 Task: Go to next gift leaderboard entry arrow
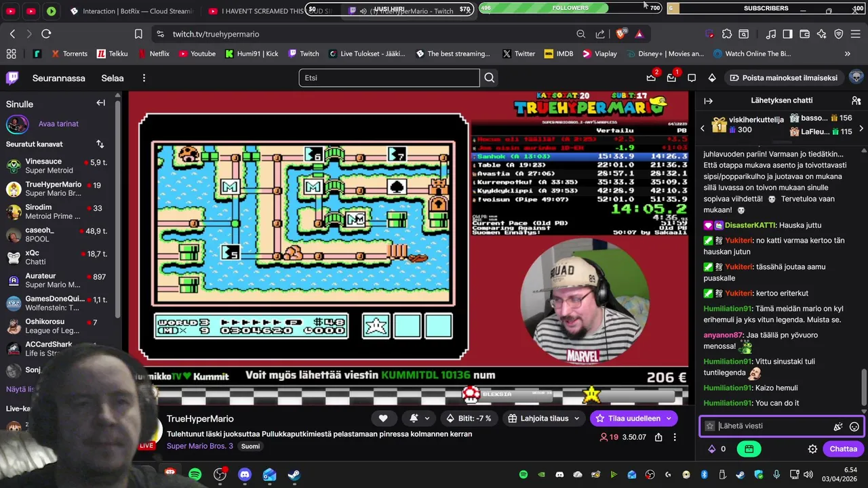point(861,128)
